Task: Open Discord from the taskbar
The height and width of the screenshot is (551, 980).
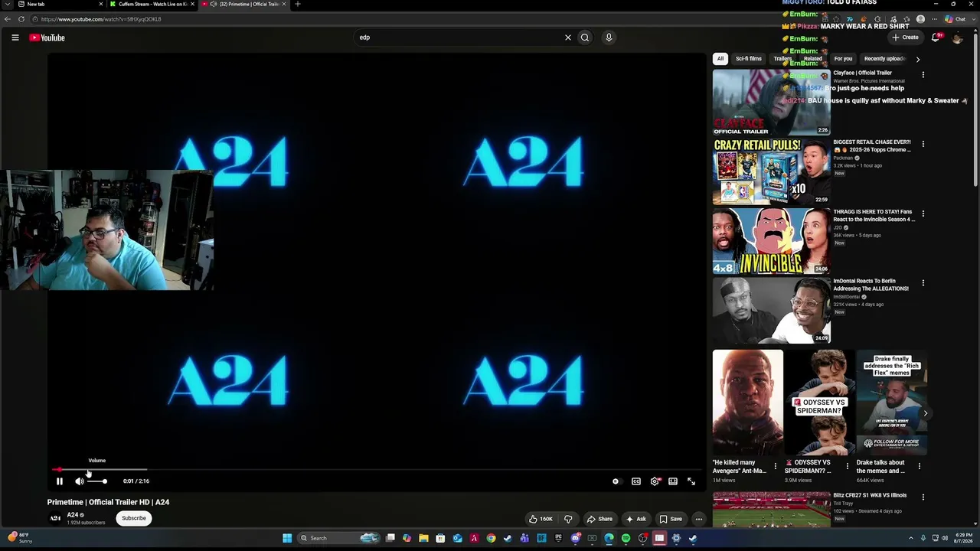Action: coord(575,538)
